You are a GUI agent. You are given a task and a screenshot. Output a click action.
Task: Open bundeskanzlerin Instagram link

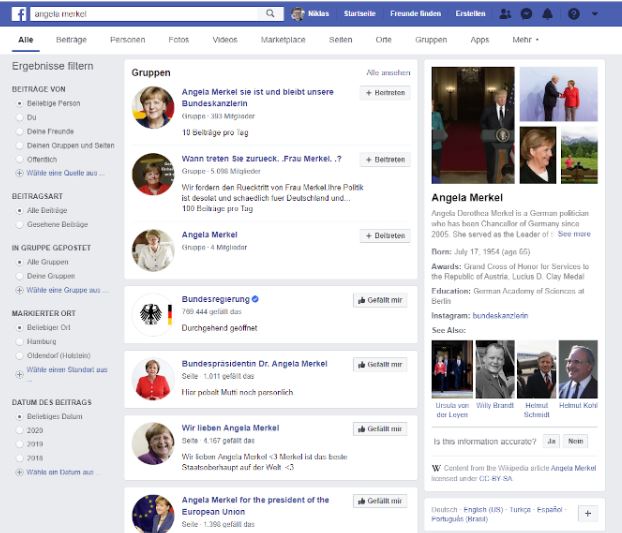[500, 316]
